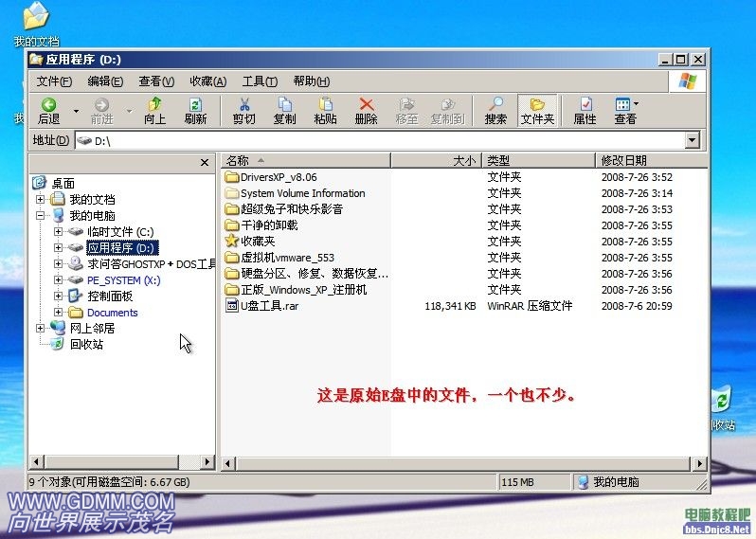This screenshot has width=756, height=539.
Task: Open the 收藏(A) menu
Action: (x=207, y=81)
